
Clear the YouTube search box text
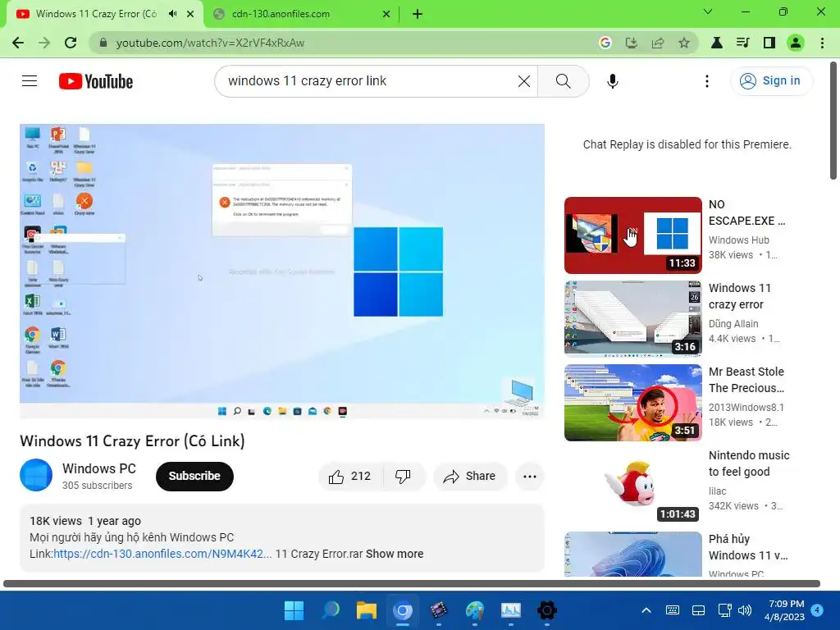524,81
